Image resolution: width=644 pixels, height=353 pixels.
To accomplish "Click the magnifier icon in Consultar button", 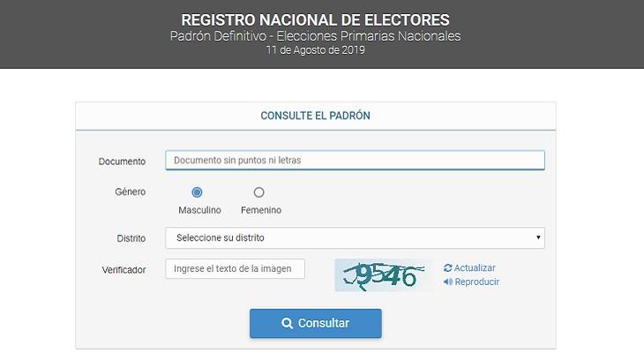I will click(287, 323).
